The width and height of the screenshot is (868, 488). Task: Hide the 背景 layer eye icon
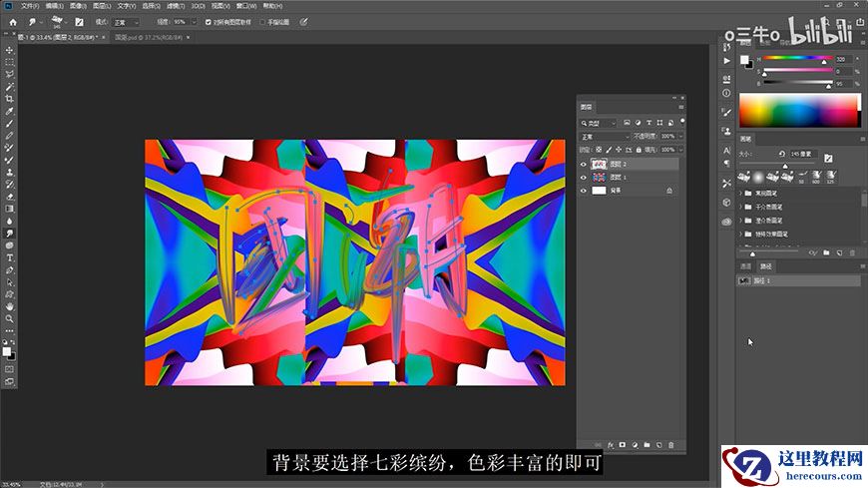pos(583,191)
